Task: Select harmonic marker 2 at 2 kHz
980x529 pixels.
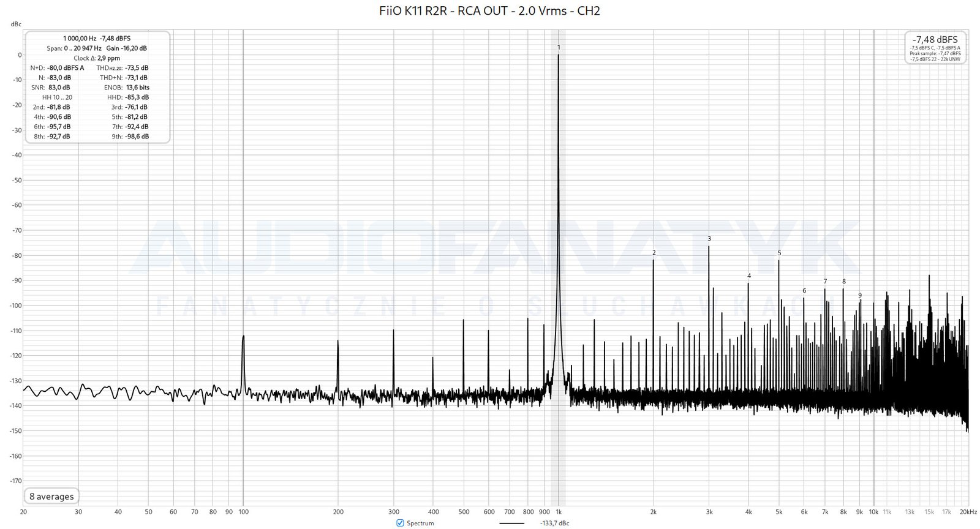Action: (654, 252)
